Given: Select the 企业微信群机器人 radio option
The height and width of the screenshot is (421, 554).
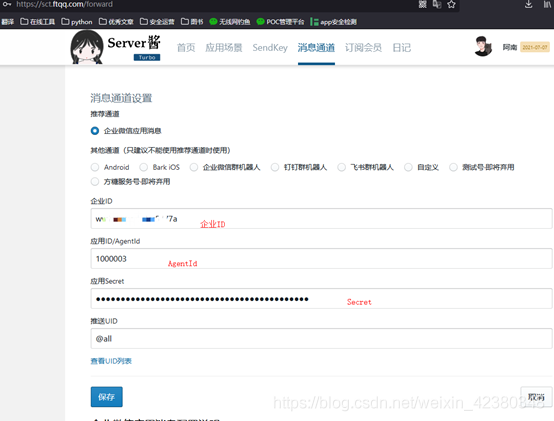Looking at the screenshot, I should (194, 167).
